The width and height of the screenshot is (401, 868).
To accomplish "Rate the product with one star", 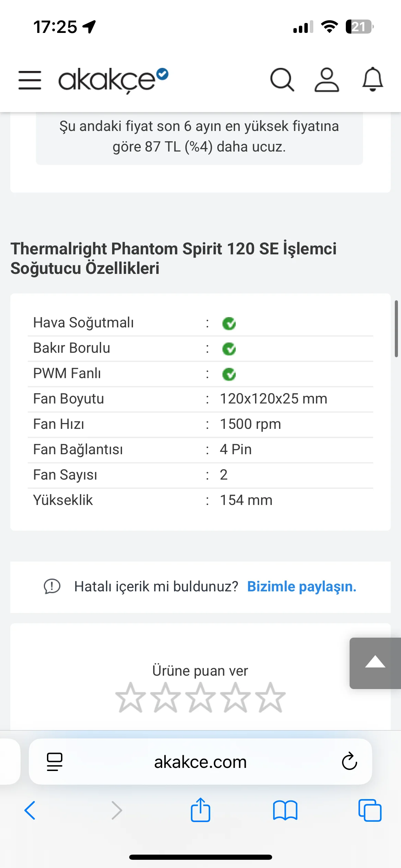I will [x=130, y=697].
